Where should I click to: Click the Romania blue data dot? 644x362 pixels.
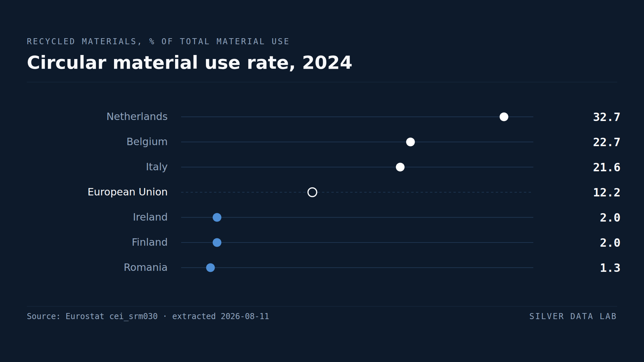pos(210,267)
